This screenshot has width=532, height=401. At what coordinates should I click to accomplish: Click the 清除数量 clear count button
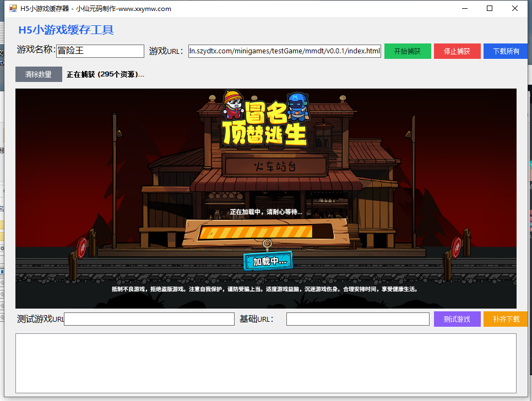click(39, 74)
